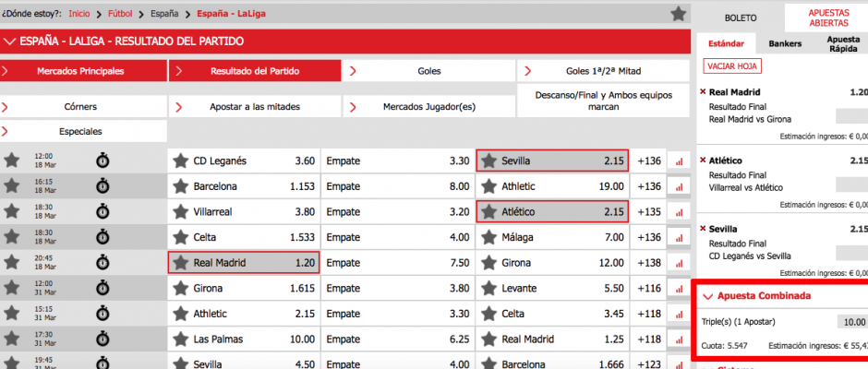
Task: Open the Córners market tab
Action: click(x=84, y=107)
